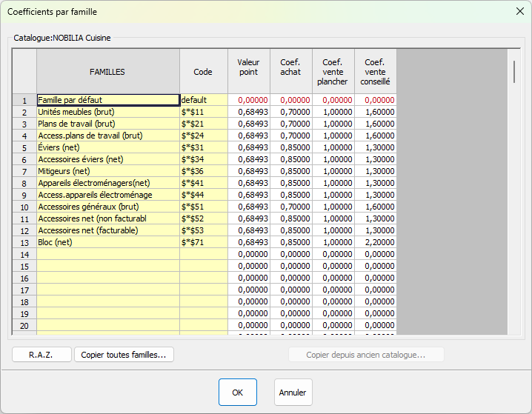
Task: Select the Mitigeurs (net) family cell
Action: [107, 171]
